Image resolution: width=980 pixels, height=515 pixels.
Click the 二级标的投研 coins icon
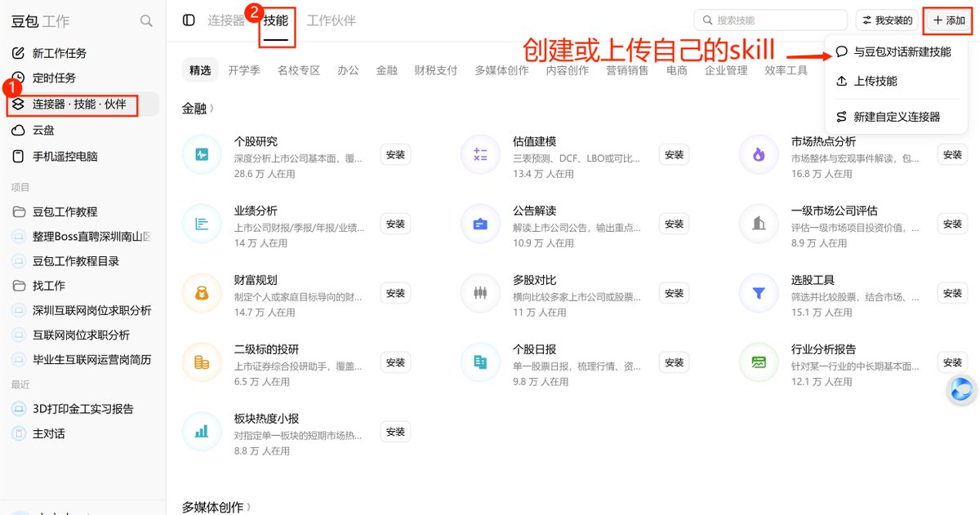coord(202,362)
